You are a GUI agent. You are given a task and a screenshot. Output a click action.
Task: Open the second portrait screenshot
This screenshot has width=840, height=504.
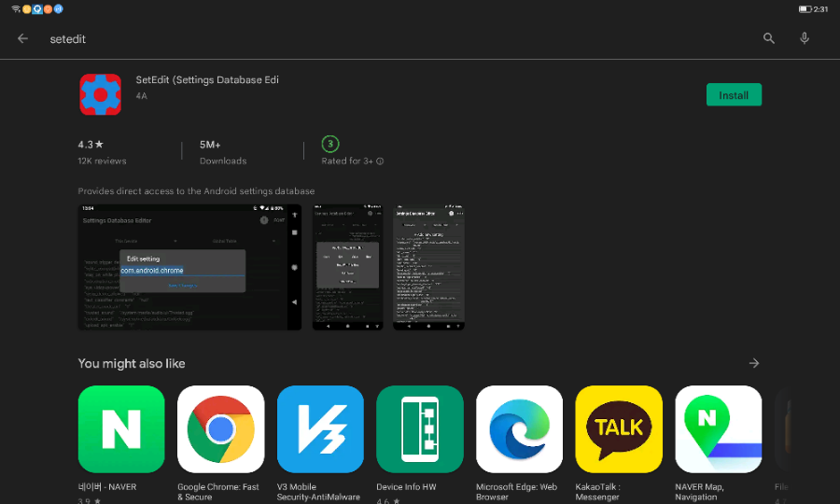(x=348, y=267)
